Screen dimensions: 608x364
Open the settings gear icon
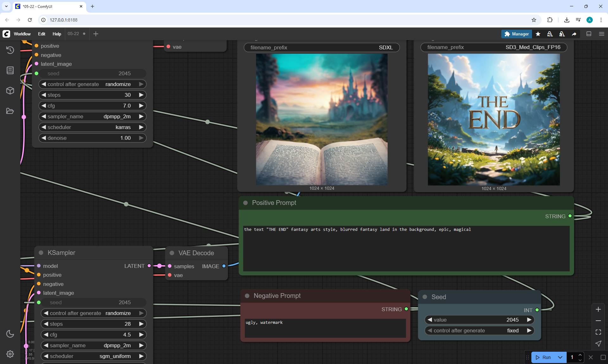10,354
